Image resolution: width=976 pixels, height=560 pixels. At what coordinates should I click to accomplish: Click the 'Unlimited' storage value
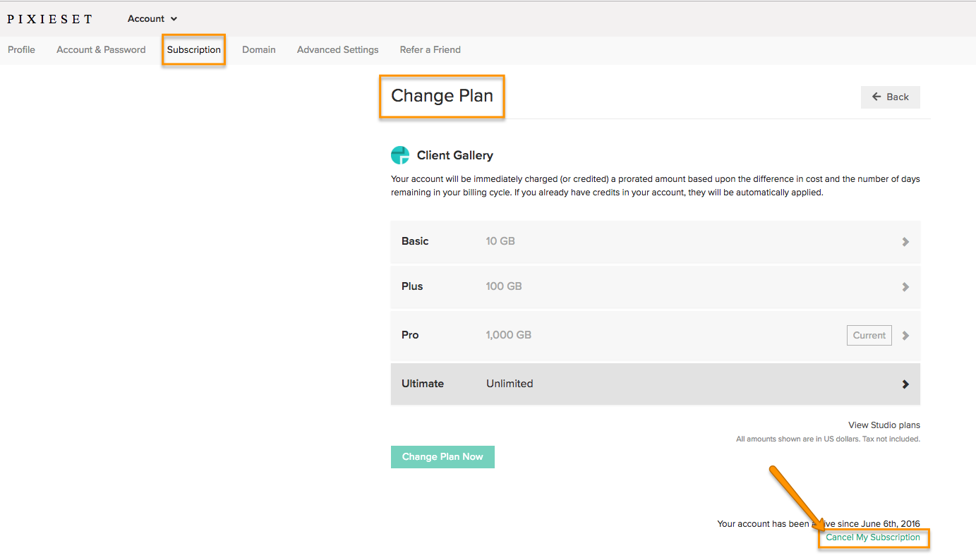(510, 384)
